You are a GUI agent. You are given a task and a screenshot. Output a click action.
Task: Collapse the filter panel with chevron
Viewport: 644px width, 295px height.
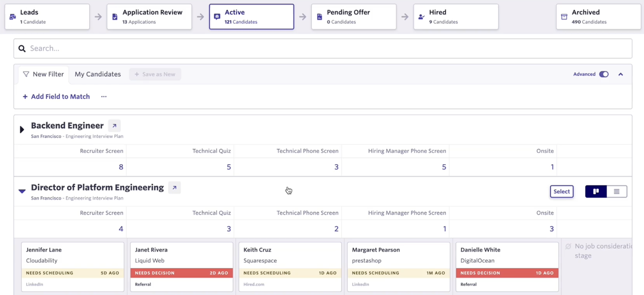coord(621,74)
